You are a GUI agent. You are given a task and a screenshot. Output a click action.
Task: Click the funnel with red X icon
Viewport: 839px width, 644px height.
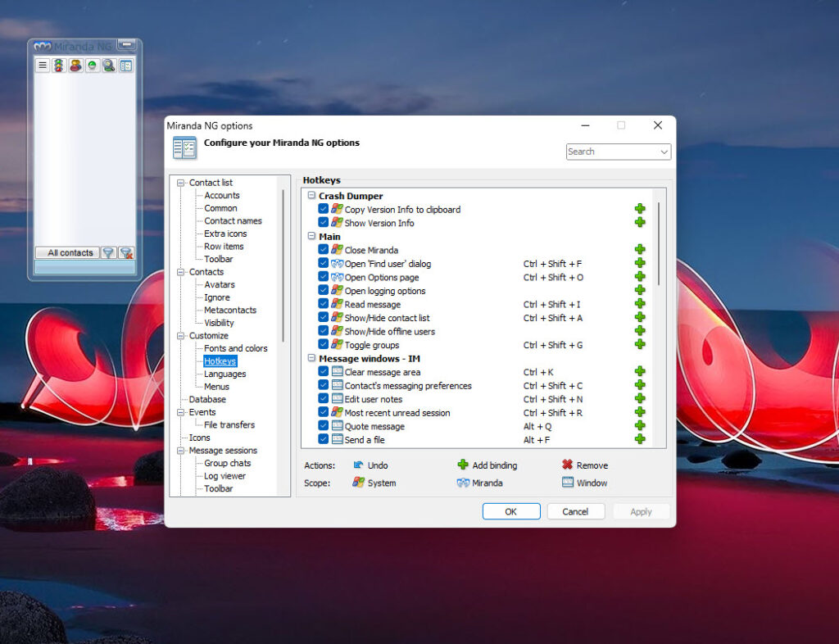pos(125,252)
